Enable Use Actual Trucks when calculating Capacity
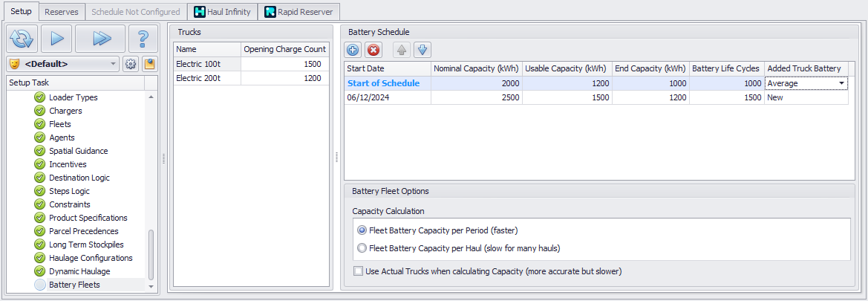The image size is (868, 301). pyautogui.click(x=359, y=271)
